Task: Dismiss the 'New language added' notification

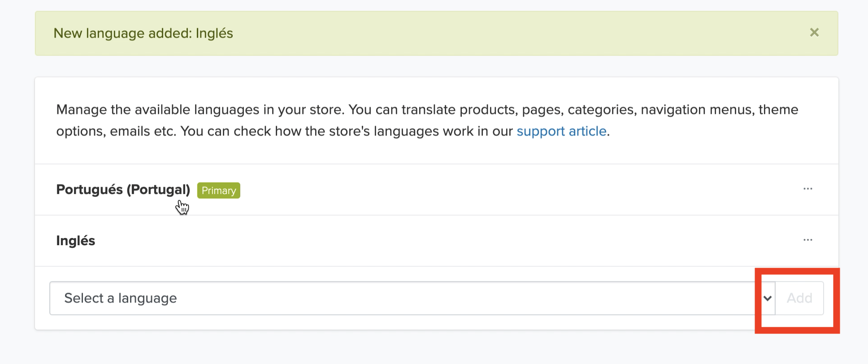Action: [x=814, y=33]
